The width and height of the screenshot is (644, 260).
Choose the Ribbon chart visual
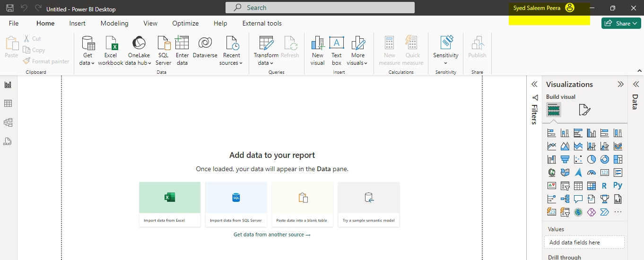click(x=618, y=146)
